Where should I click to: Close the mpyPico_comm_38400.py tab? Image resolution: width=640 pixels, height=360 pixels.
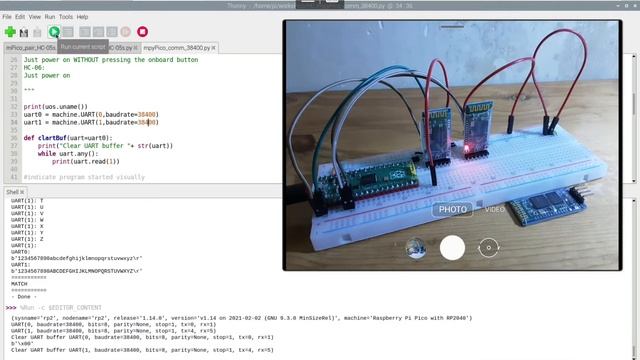(x=213, y=48)
